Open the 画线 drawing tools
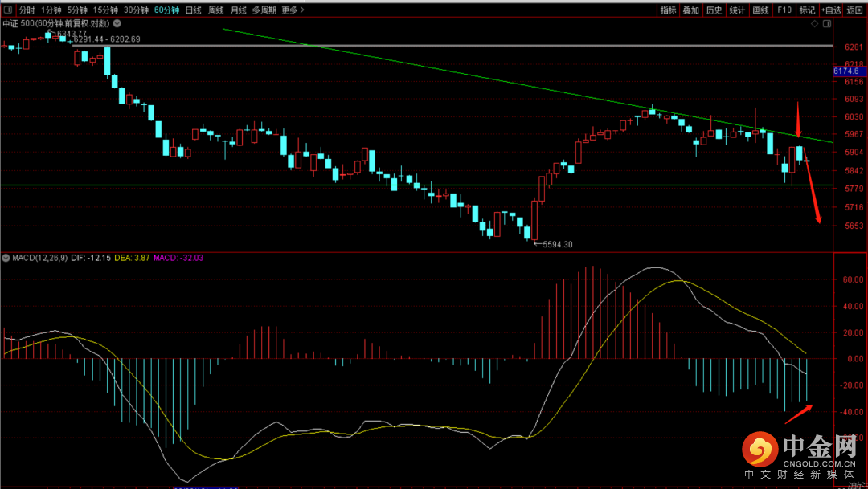Viewport: 868px width, 489px height. [x=761, y=10]
